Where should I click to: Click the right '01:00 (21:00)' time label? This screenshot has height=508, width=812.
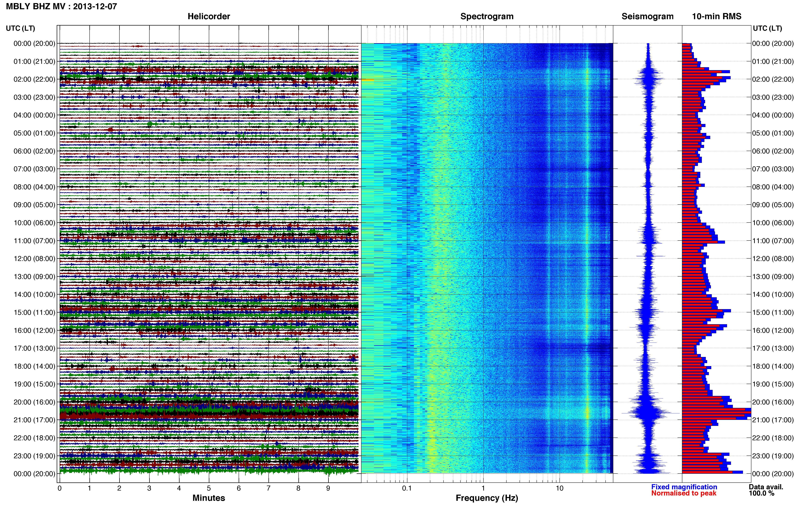(773, 62)
